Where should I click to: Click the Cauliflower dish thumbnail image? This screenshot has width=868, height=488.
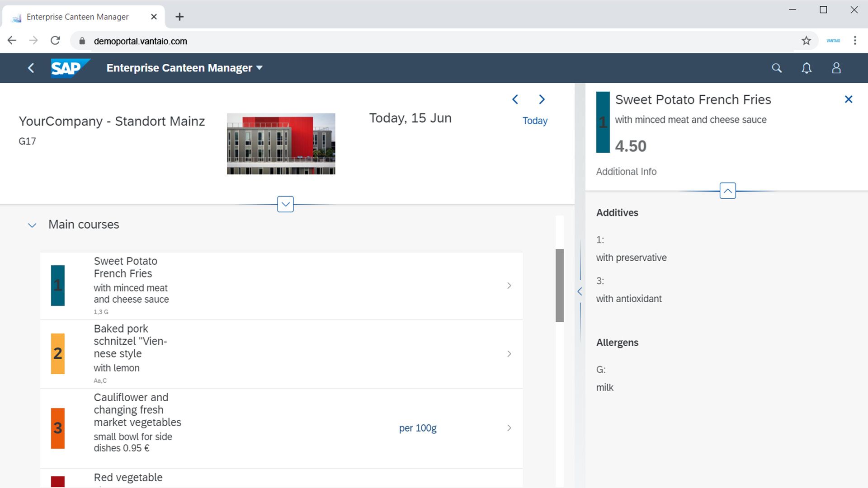(57, 428)
